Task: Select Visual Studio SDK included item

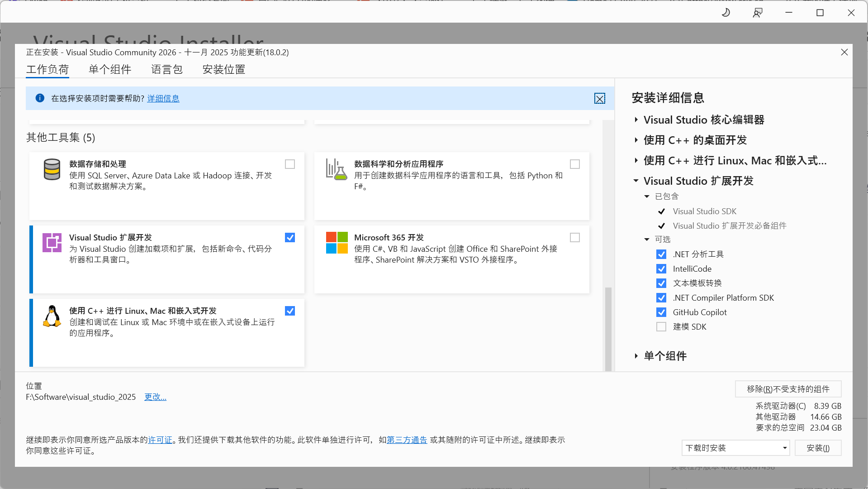Action: pos(704,211)
